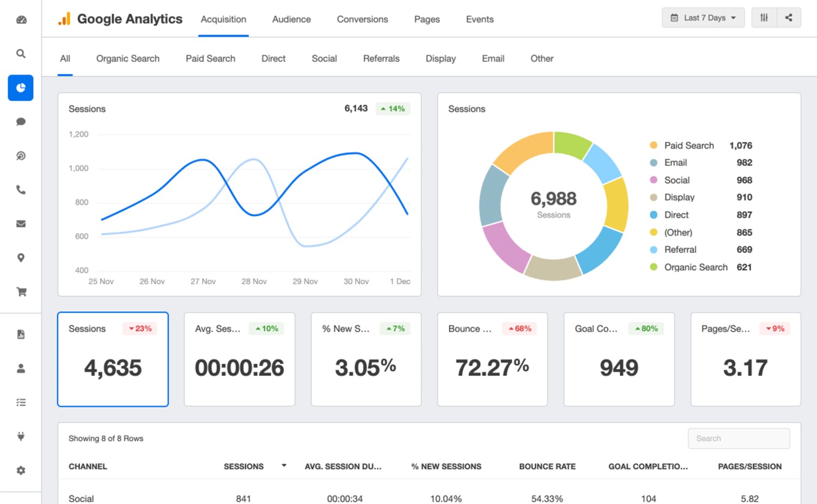Expand the Last 7 Days date dropdown
Image resolution: width=817 pixels, height=504 pixels.
click(x=703, y=17)
